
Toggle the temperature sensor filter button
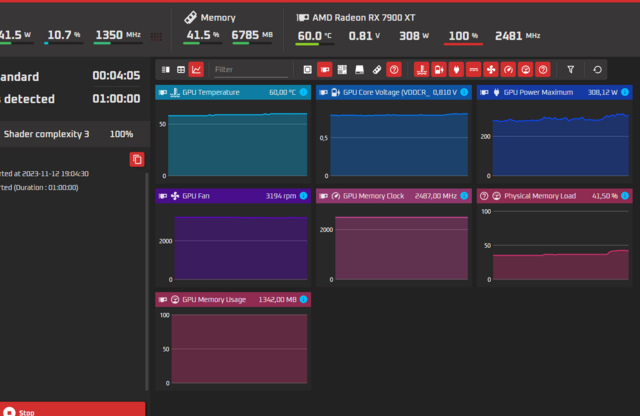(x=421, y=70)
